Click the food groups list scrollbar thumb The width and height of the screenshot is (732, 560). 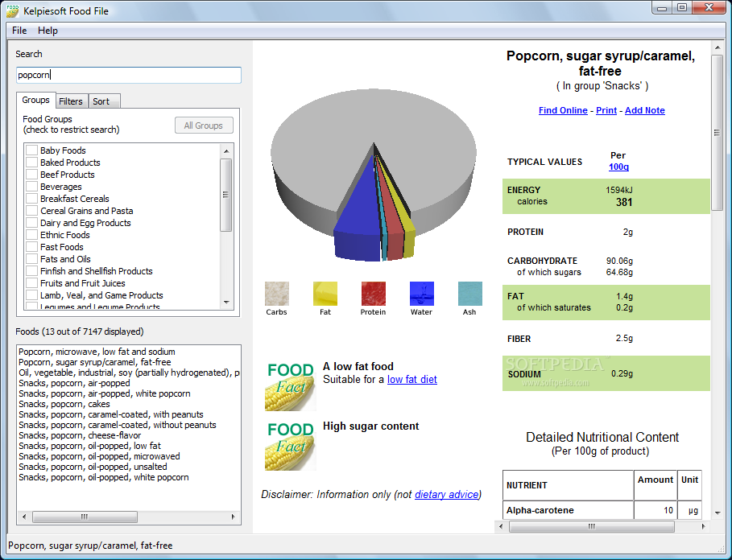click(226, 195)
